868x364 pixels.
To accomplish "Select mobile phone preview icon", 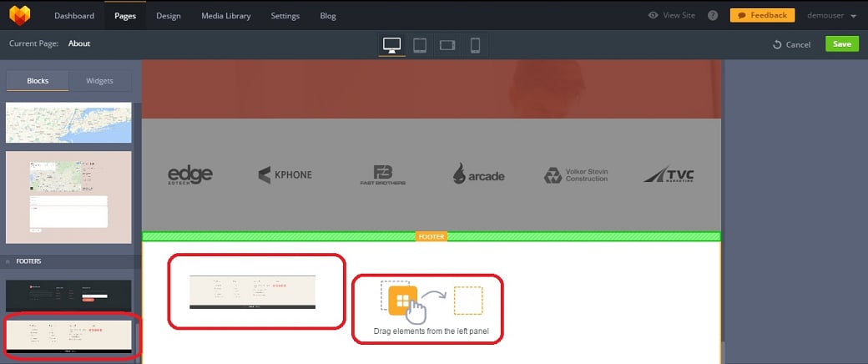I will tap(475, 45).
